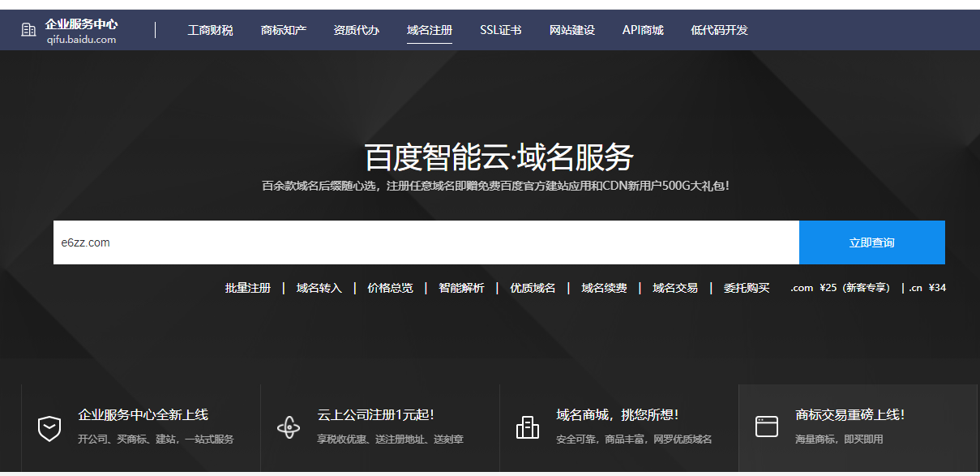This screenshot has width=980, height=476.
Task: Click the qifu.baidu.com text under logo
Action: pyautogui.click(x=82, y=39)
